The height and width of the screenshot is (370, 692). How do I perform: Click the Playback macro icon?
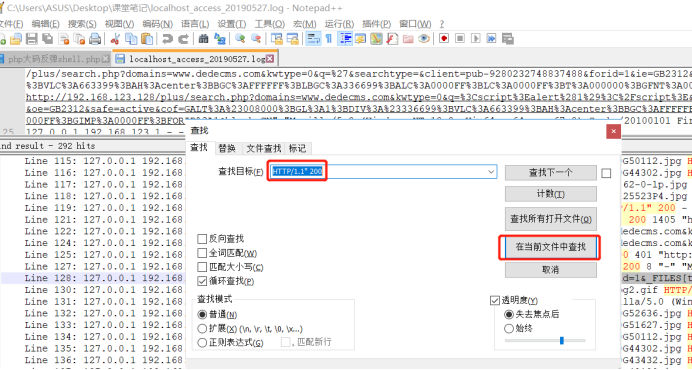[x=476, y=39]
